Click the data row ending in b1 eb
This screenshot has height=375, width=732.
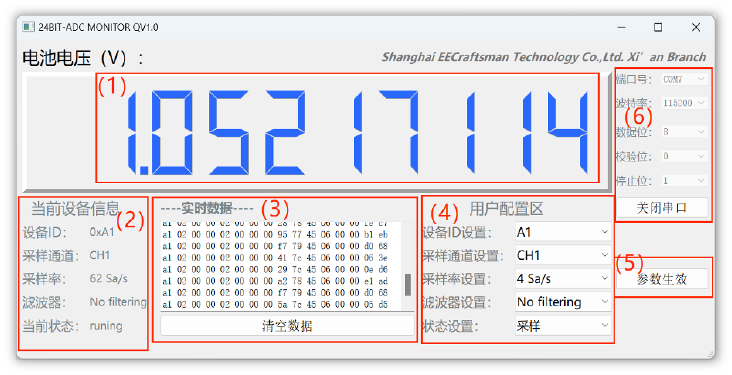tap(275, 234)
